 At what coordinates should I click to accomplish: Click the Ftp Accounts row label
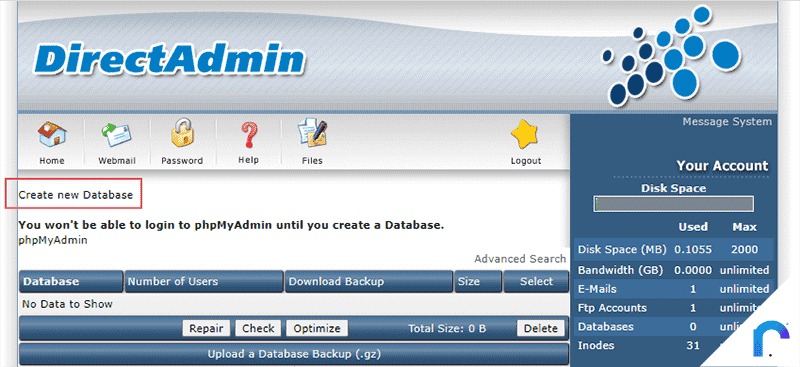click(x=612, y=308)
